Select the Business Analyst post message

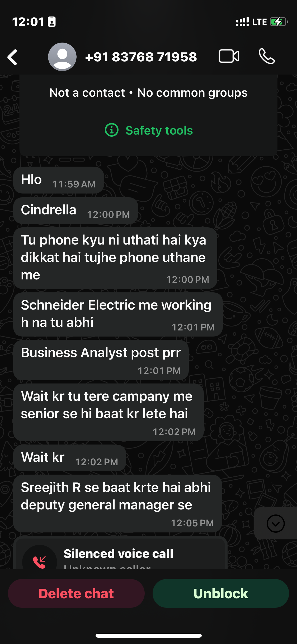[x=101, y=360]
